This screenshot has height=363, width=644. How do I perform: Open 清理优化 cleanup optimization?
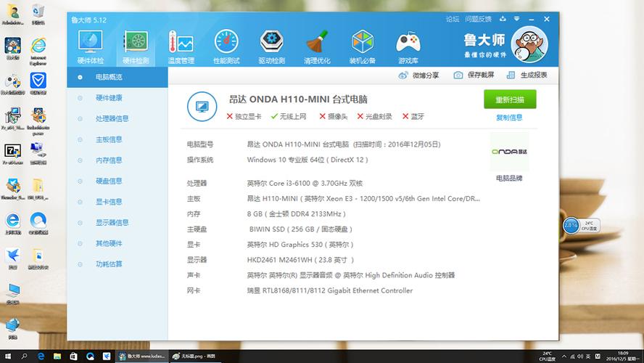317,47
